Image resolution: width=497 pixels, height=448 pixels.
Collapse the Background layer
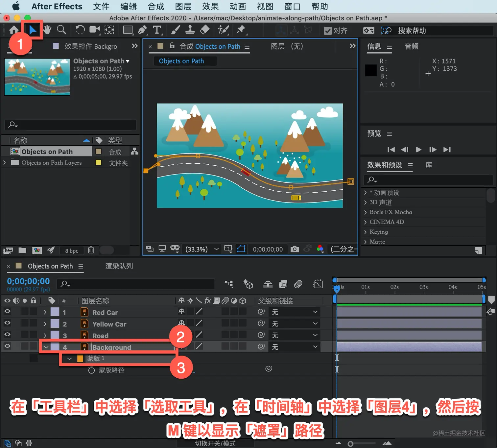[x=46, y=347]
